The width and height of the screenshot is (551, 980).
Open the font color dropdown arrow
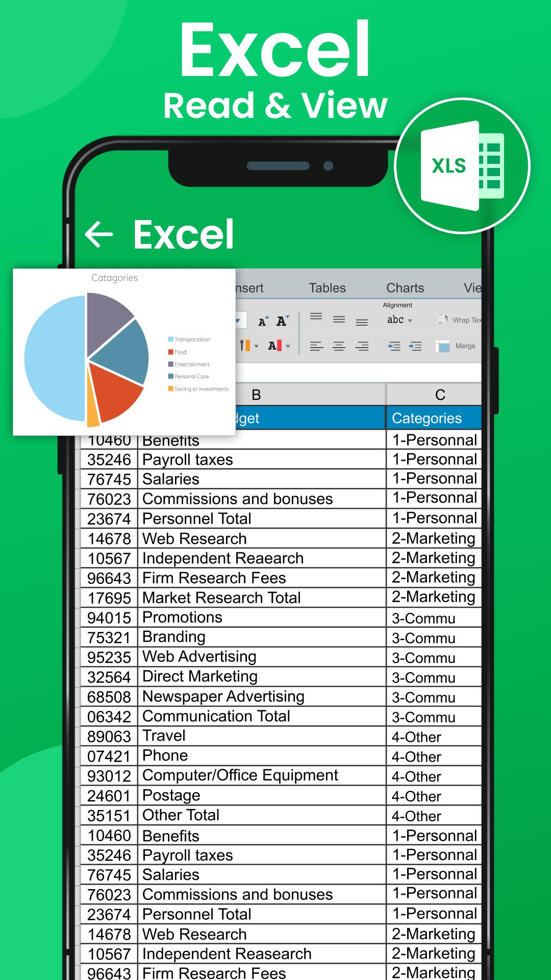(x=288, y=346)
